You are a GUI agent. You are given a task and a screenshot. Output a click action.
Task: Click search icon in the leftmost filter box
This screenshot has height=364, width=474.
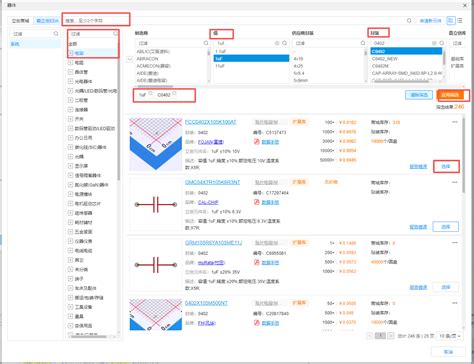pyautogui.click(x=56, y=34)
